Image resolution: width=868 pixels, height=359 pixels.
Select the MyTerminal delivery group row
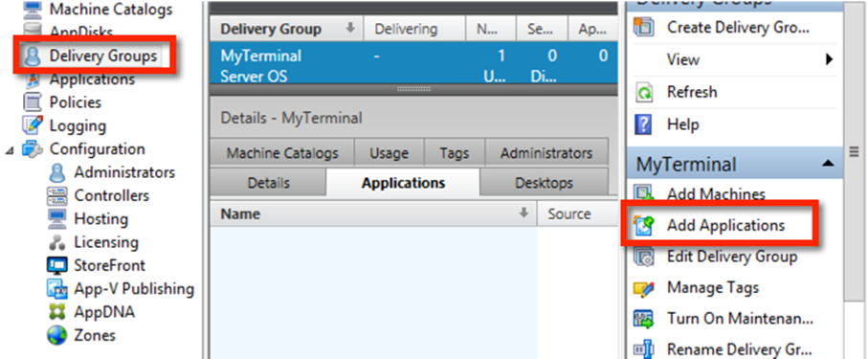413,63
